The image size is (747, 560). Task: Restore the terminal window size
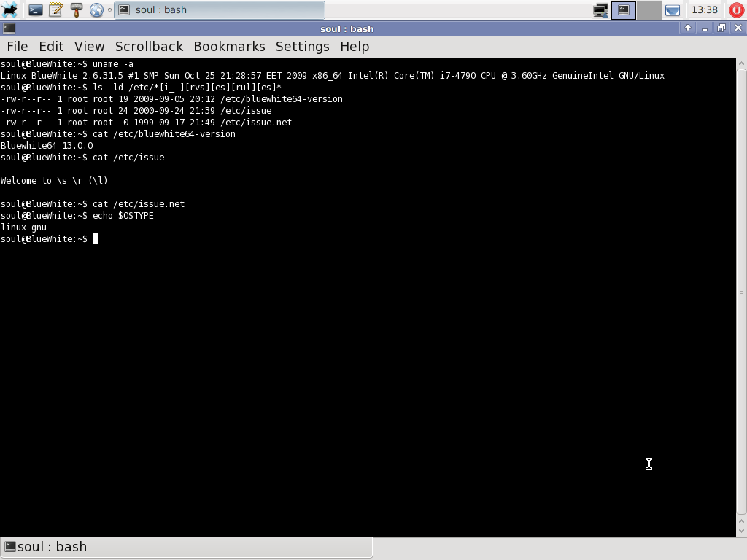[x=721, y=28]
